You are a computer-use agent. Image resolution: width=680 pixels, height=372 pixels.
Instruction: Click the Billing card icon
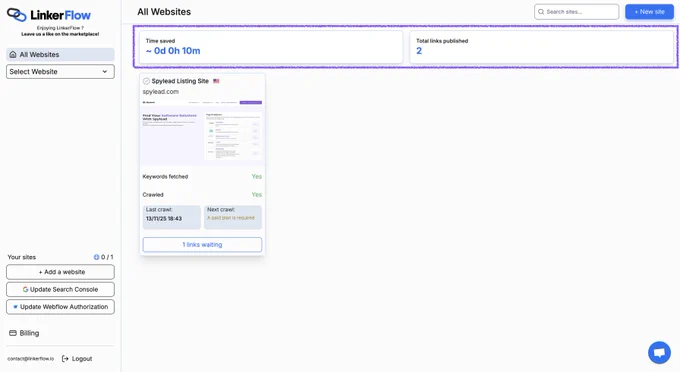[x=13, y=333]
